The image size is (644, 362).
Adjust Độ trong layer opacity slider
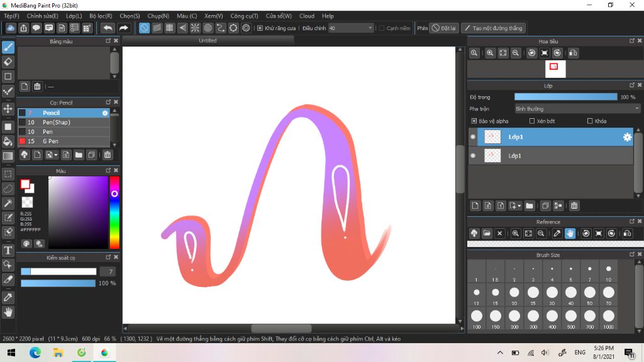pos(565,97)
